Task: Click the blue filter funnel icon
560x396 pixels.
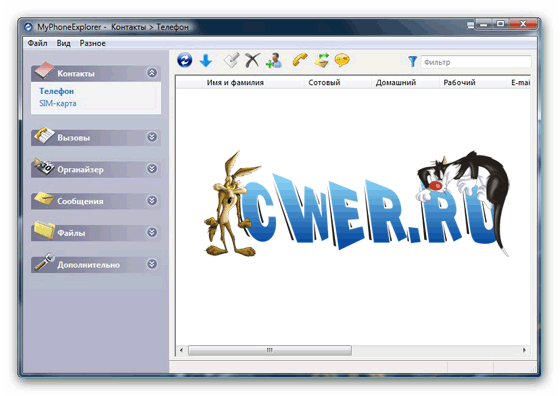Action: [x=412, y=61]
